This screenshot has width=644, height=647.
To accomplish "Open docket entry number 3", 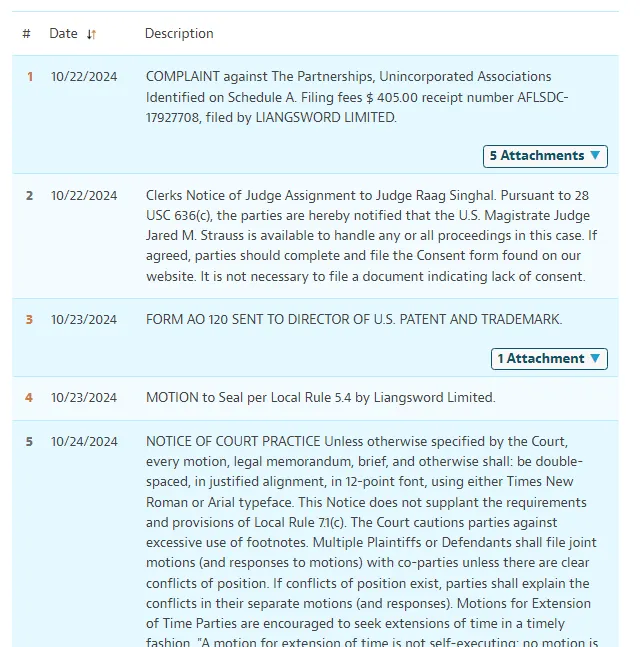I will point(29,320).
